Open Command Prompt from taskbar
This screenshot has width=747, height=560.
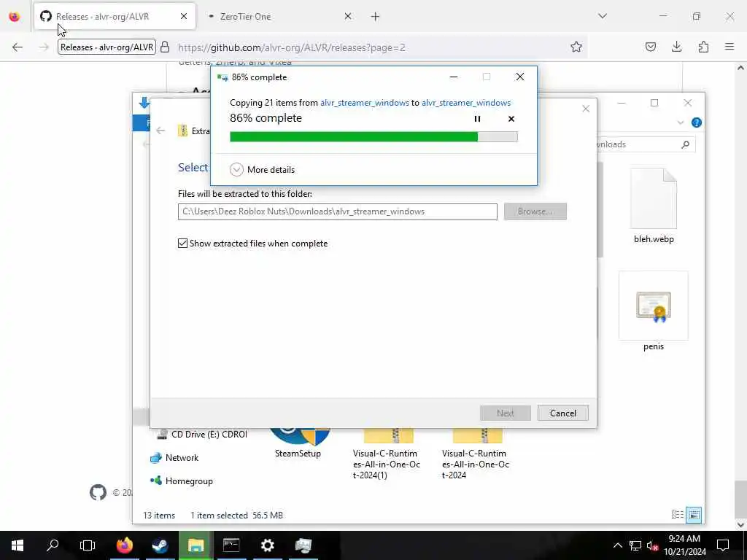[x=231, y=545]
